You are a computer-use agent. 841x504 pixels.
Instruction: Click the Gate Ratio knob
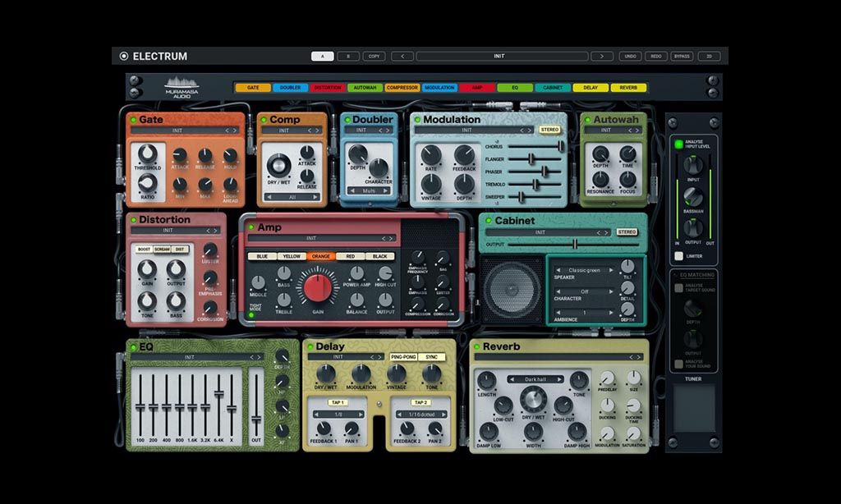click(x=148, y=184)
